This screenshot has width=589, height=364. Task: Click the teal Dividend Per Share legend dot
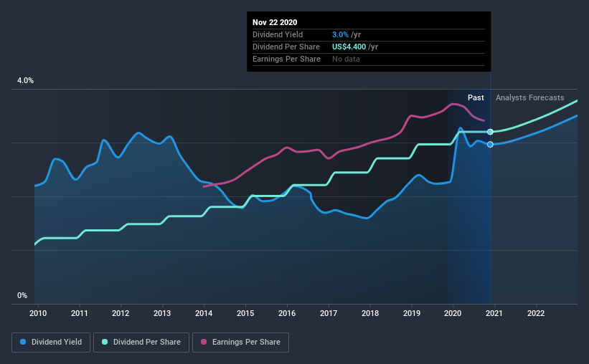105,342
